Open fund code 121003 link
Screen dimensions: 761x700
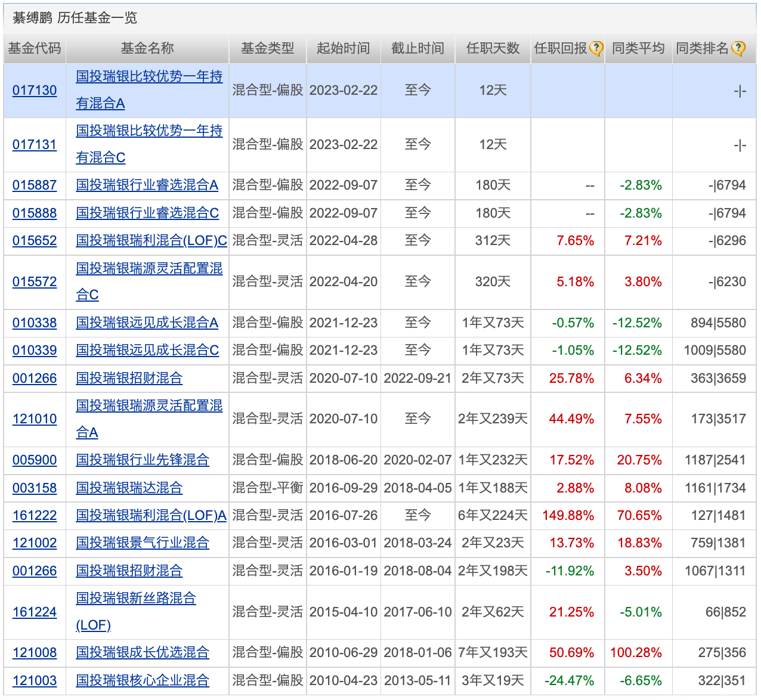coord(35,681)
